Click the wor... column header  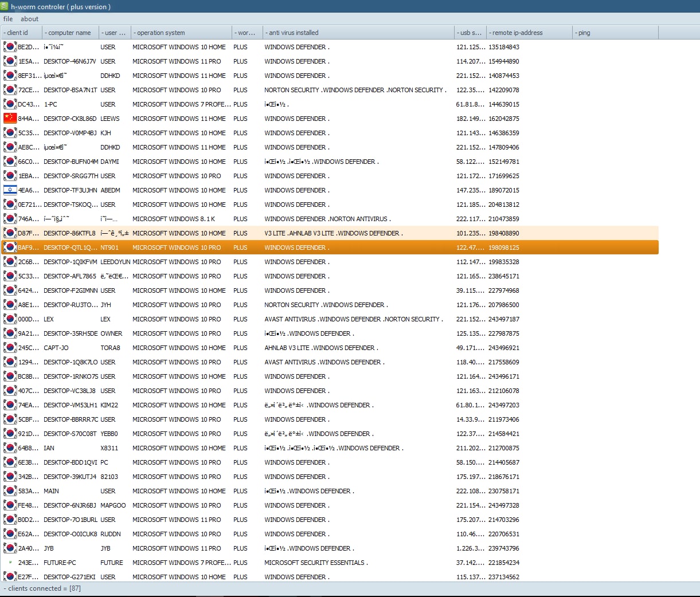(x=247, y=33)
